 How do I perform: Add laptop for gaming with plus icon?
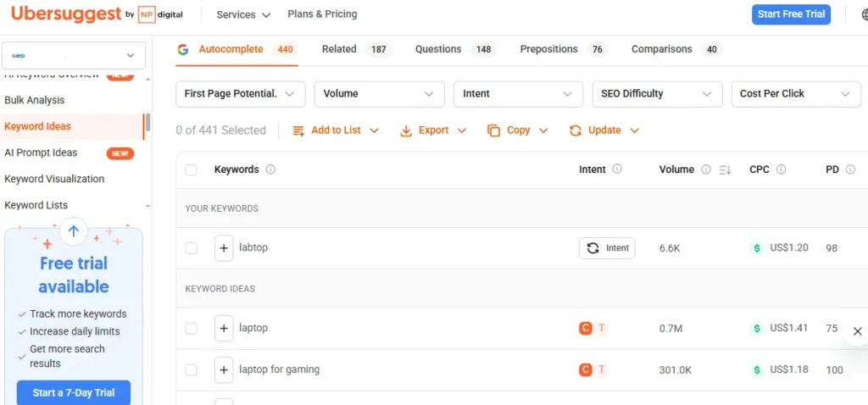[x=224, y=370]
